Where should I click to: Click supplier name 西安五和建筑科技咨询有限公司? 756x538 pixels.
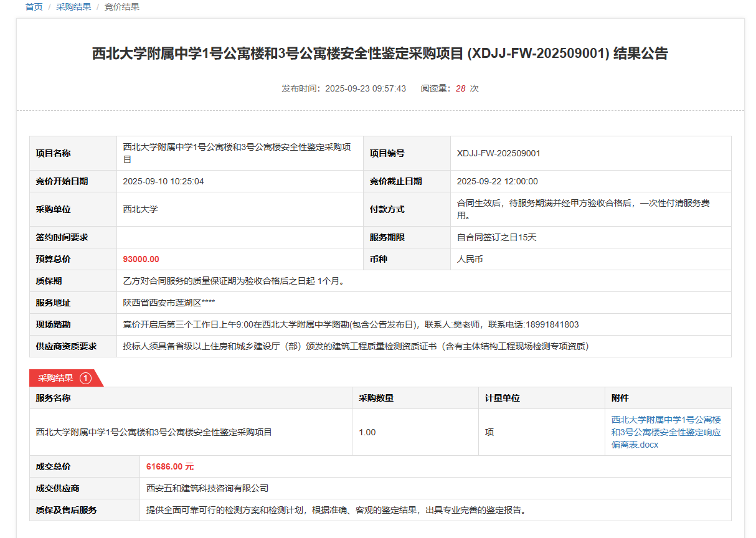pos(207,488)
